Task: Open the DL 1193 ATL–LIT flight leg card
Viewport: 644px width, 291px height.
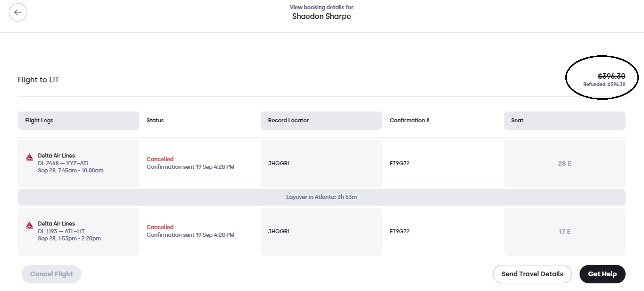Action: pos(78,231)
